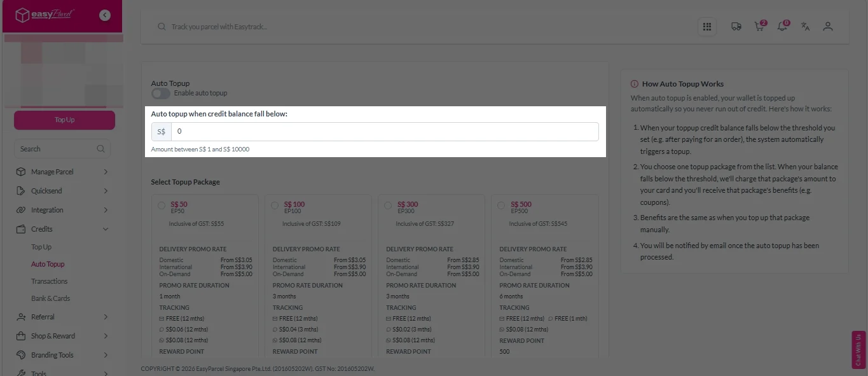Select the S$ 50 topup package radio
This screenshot has height=376, width=868.
(x=161, y=205)
